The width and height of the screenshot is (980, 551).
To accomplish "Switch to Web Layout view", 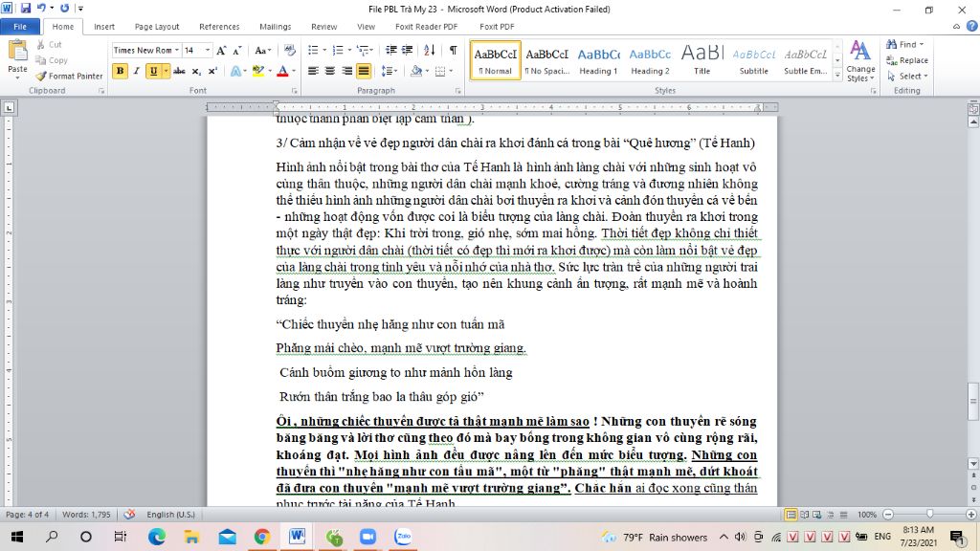I will coord(817,514).
